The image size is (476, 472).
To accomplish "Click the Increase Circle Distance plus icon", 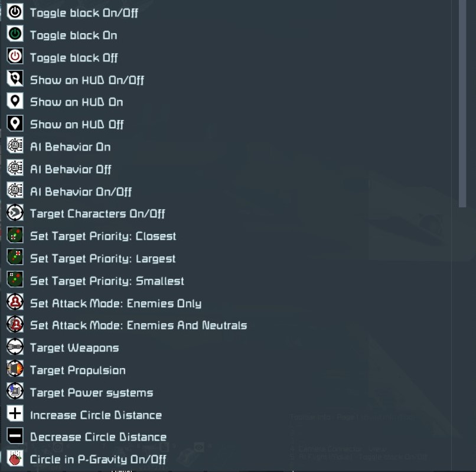I will [x=15, y=414].
